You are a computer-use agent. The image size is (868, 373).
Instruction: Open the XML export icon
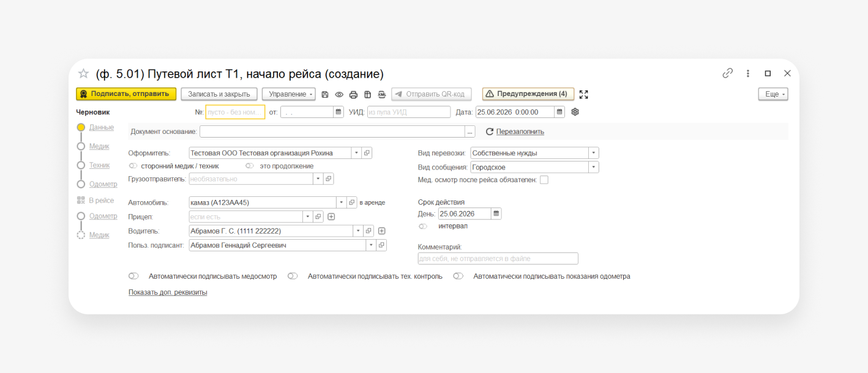382,94
